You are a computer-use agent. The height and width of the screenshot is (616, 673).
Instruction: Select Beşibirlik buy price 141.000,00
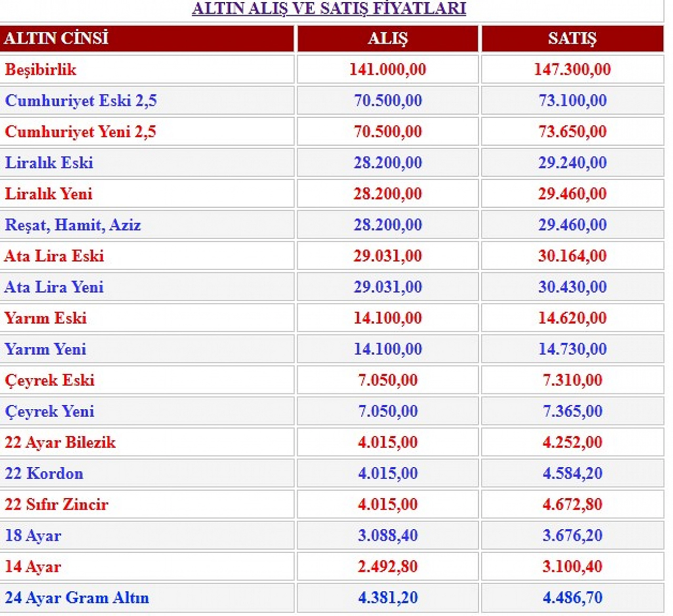tap(388, 69)
